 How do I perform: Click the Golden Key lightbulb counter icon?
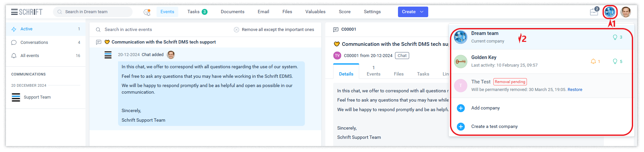tap(615, 62)
